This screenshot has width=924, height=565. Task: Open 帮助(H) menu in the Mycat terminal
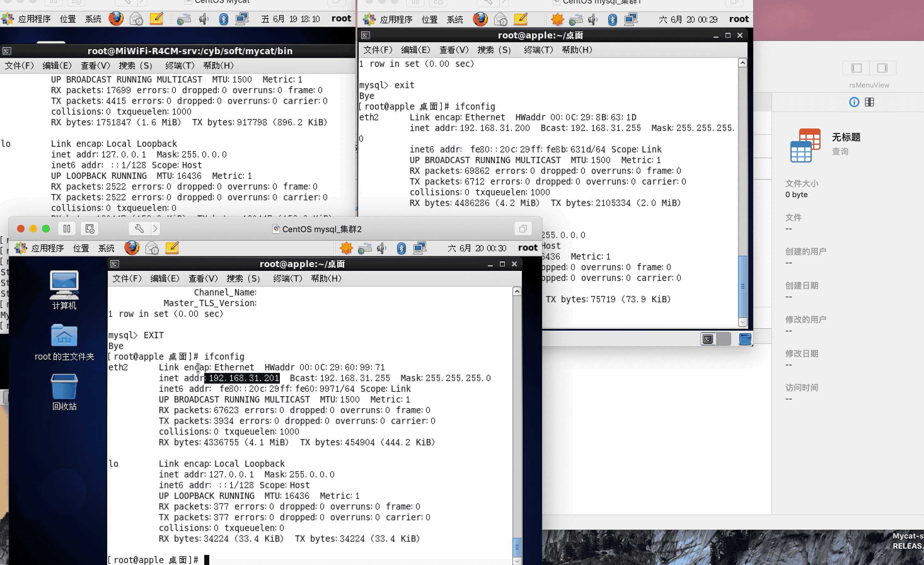tap(219, 66)
